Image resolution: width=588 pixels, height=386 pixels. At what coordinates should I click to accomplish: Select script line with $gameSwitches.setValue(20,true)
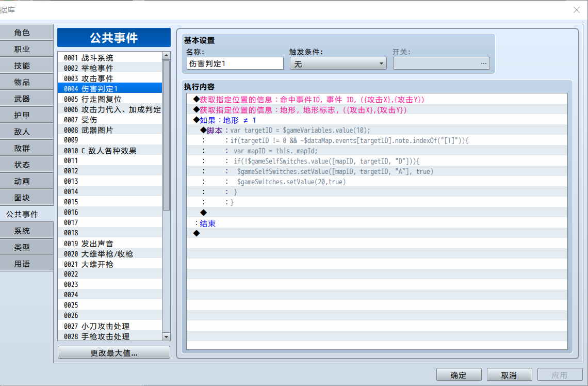pos(377,182)
